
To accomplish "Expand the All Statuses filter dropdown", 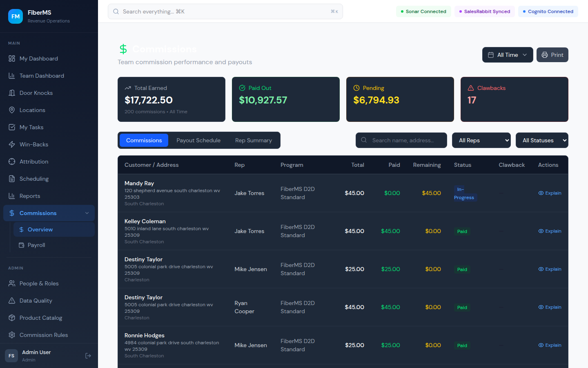I will click(x=541, y=140).
